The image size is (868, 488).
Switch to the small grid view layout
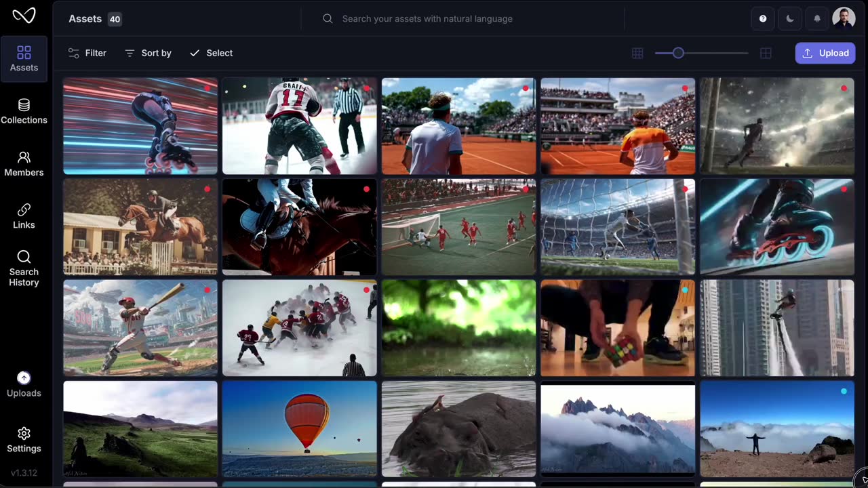637,53
